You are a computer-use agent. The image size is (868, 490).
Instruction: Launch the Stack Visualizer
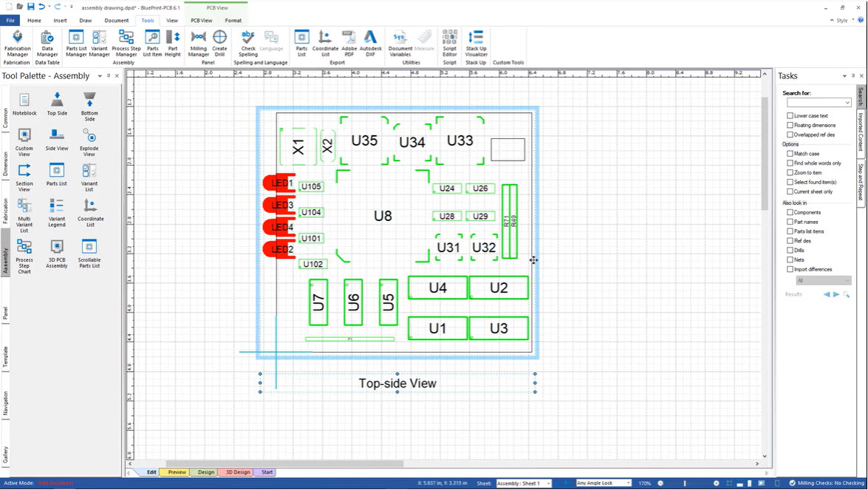476,43
